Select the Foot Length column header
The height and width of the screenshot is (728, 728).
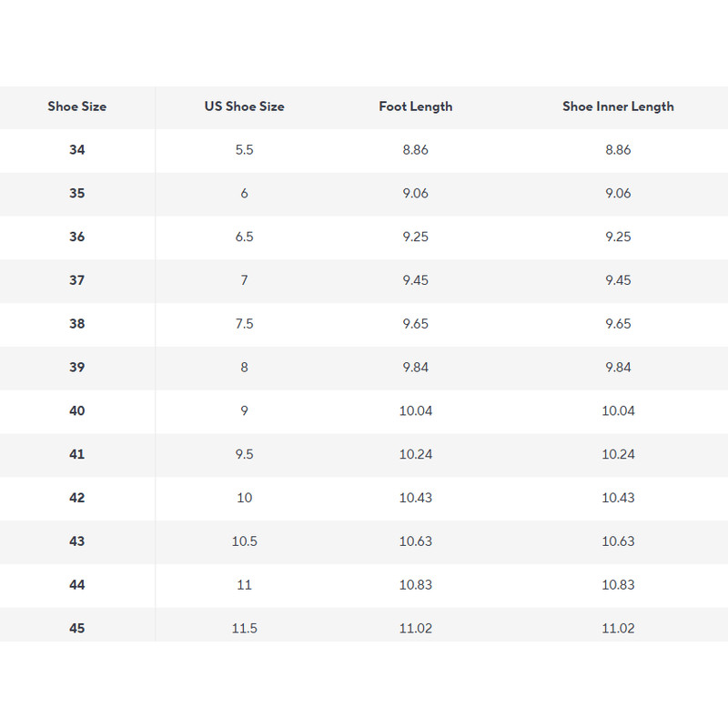(416, 106)
